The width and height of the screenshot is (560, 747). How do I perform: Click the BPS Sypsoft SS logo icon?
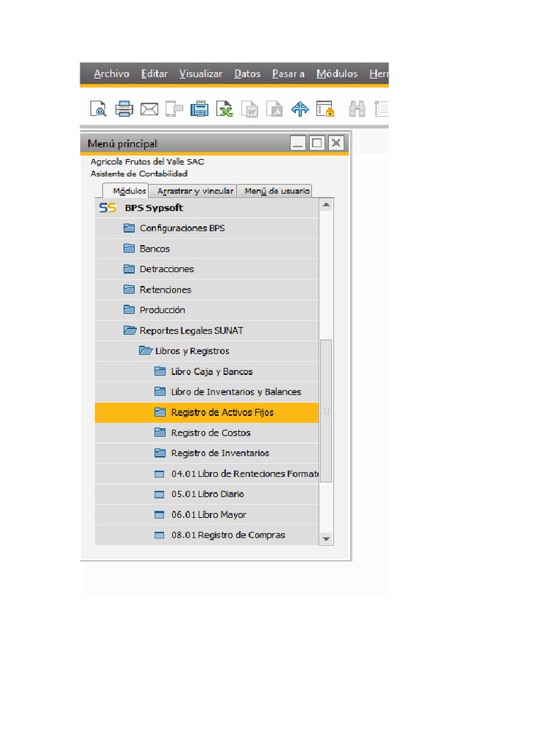108,208
